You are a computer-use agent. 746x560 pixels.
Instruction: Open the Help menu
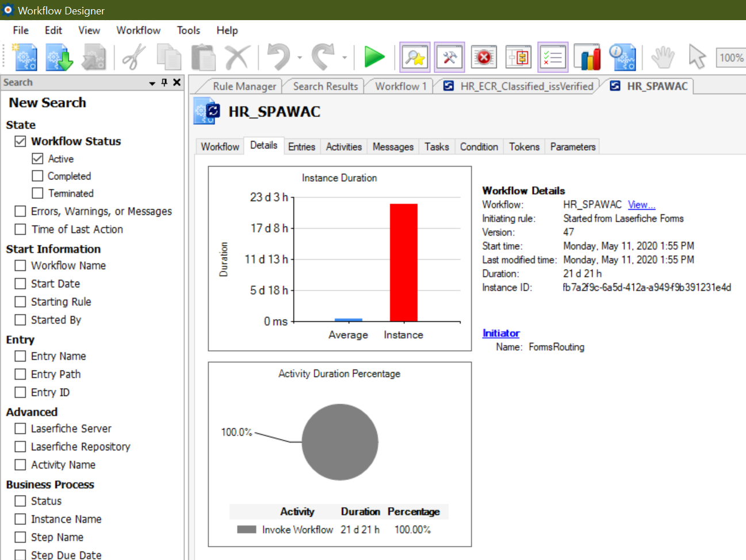pyautogui.click(x=227, y=30)
